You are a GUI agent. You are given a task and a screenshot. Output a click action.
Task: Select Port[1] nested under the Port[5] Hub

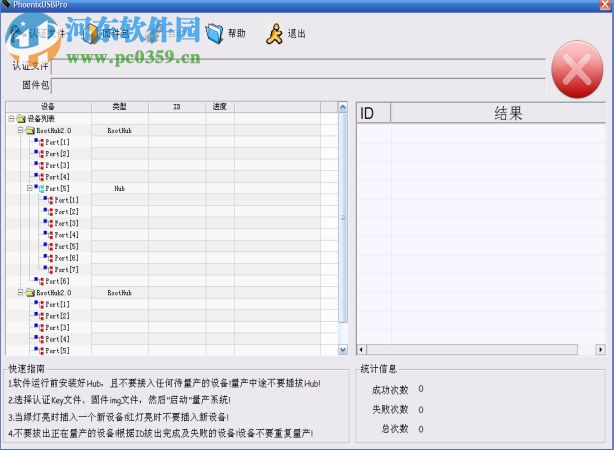66,200
